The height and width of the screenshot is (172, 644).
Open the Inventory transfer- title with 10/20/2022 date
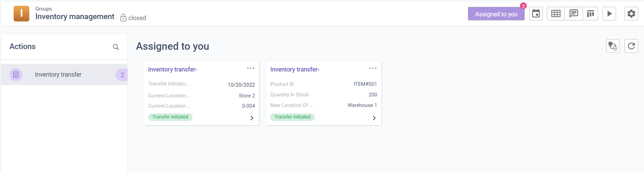click(x=172, y=69)
